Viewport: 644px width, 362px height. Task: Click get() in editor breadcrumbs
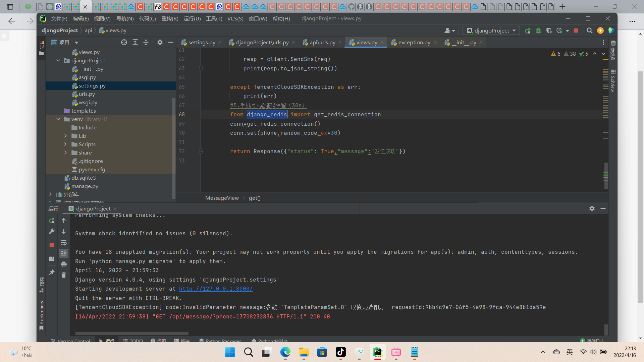(x=255, y=198)
